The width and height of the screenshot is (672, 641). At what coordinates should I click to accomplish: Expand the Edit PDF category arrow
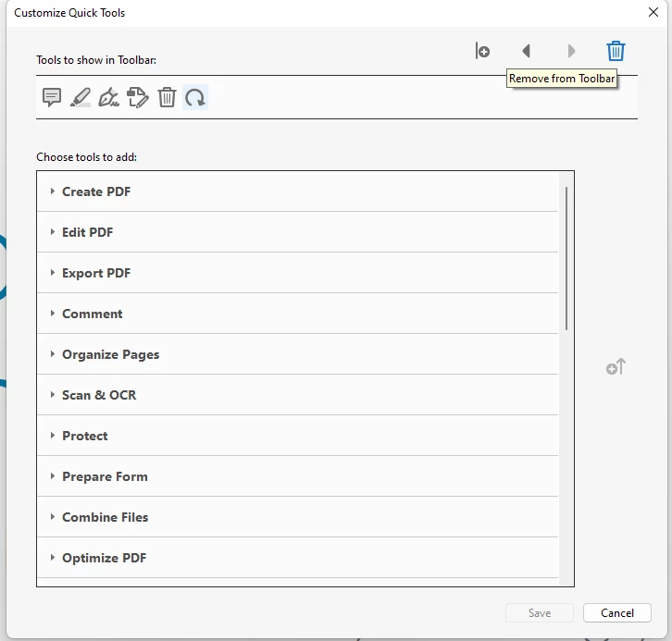point(52,231)
